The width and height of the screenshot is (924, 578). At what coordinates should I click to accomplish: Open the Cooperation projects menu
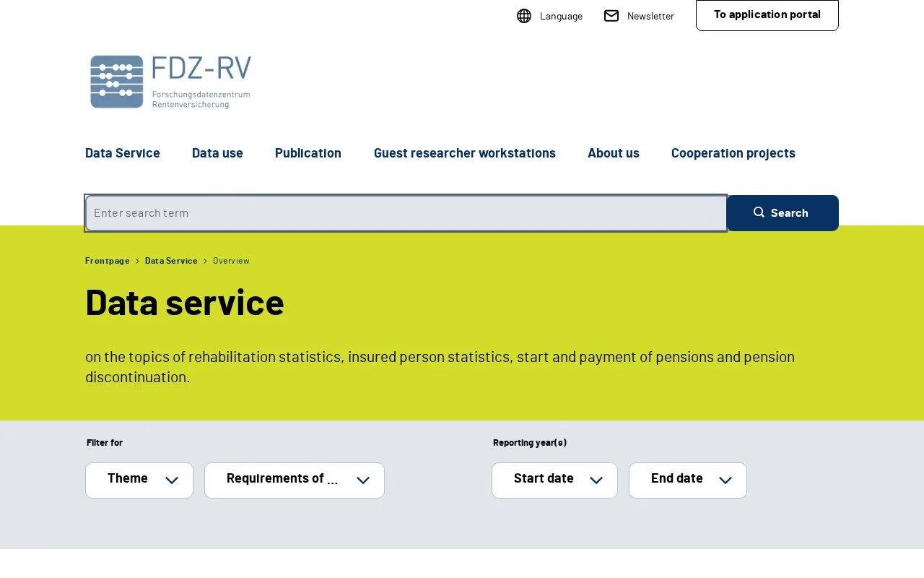[x=733, y=153]
